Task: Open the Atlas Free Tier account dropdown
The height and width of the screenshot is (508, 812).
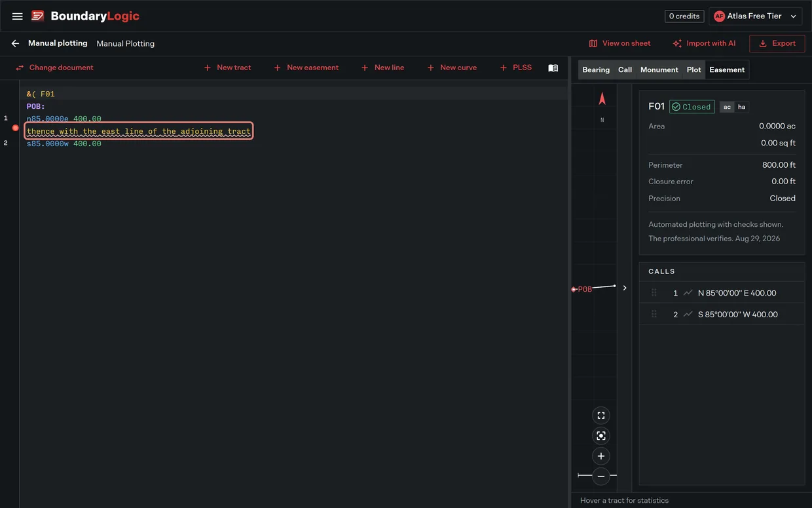Action: point(756,16)
